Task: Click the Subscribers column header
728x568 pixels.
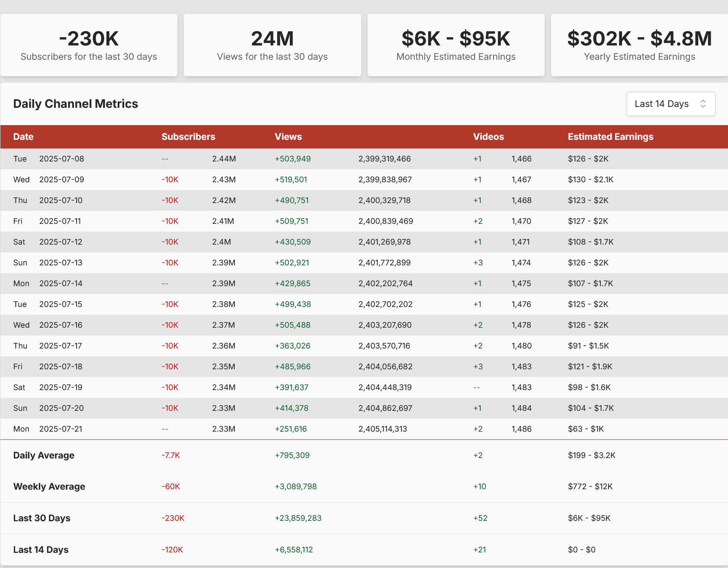Action: click(x=188, y=137)
